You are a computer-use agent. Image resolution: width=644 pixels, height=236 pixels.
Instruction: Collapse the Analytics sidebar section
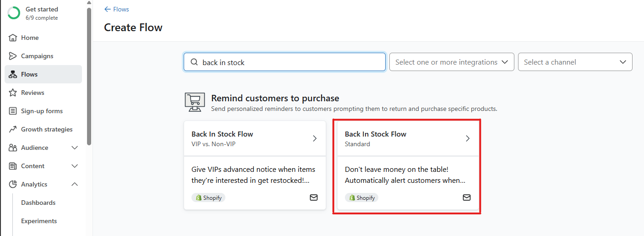(x=75, y=184)
